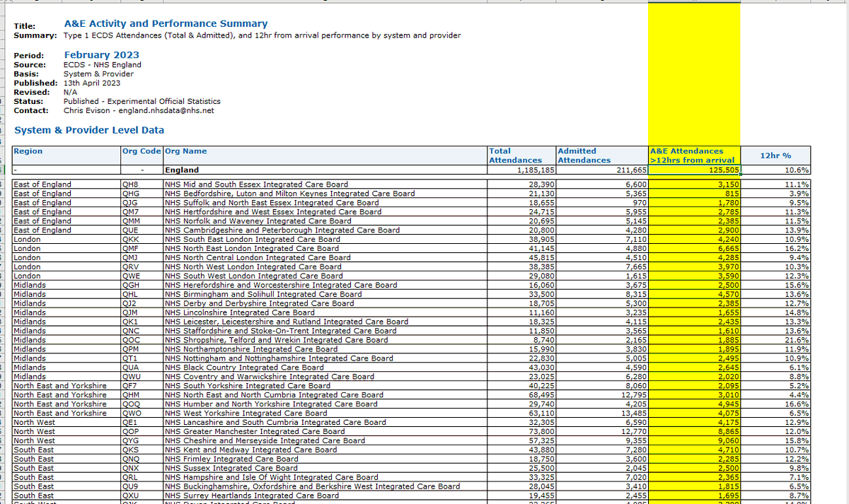Select 'NHS Derby and Derbyshire Integrated Care Board'

325,303
